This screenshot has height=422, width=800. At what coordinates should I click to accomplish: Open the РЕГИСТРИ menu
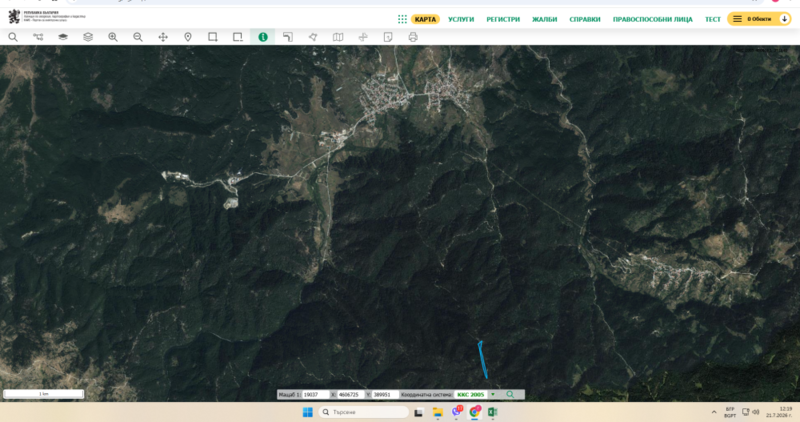(503, 19)
